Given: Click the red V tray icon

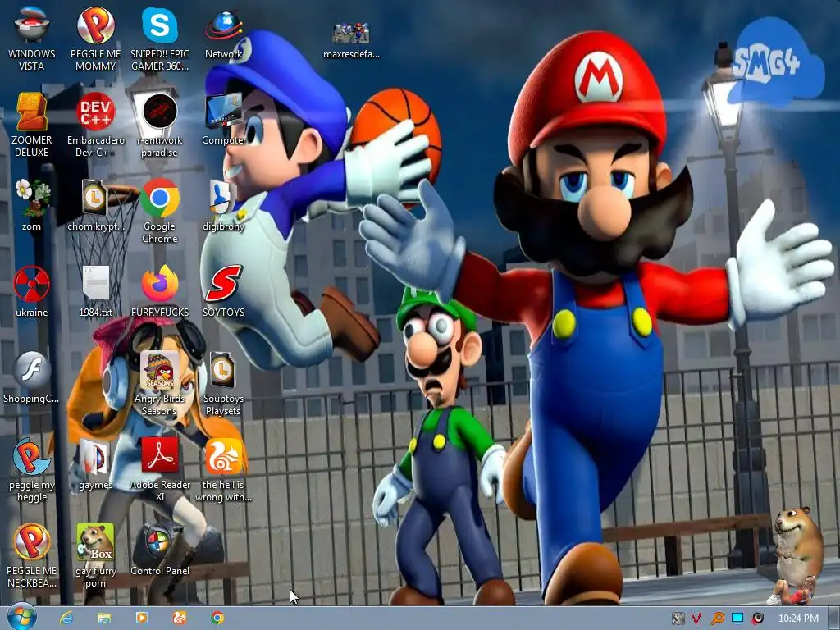Looking at the screenshot, I should [696, 619].
